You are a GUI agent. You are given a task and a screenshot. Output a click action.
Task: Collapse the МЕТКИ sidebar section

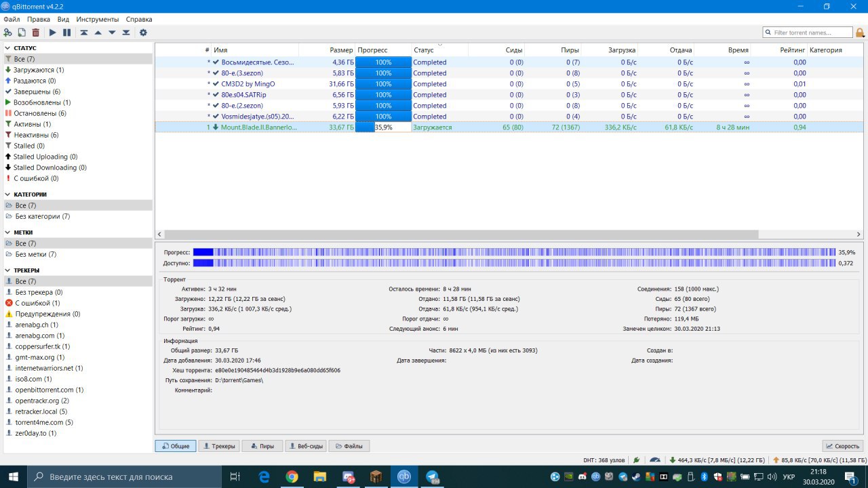click(7, 232)
